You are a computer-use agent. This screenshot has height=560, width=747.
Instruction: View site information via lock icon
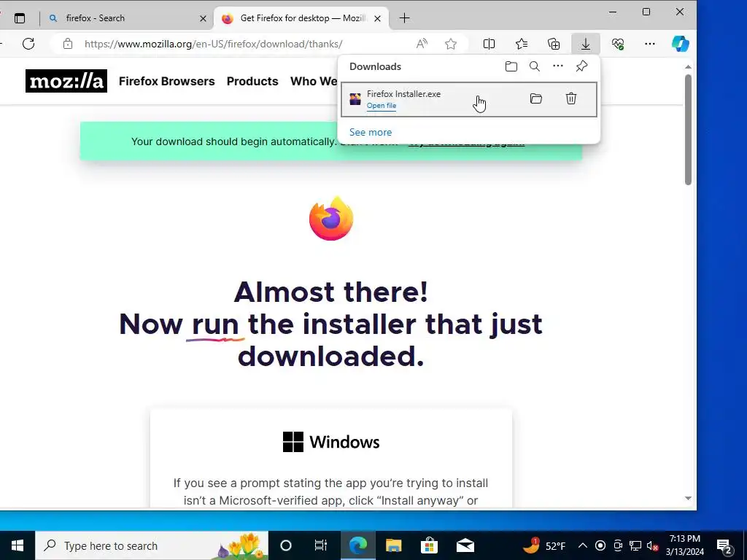[68, 44]
